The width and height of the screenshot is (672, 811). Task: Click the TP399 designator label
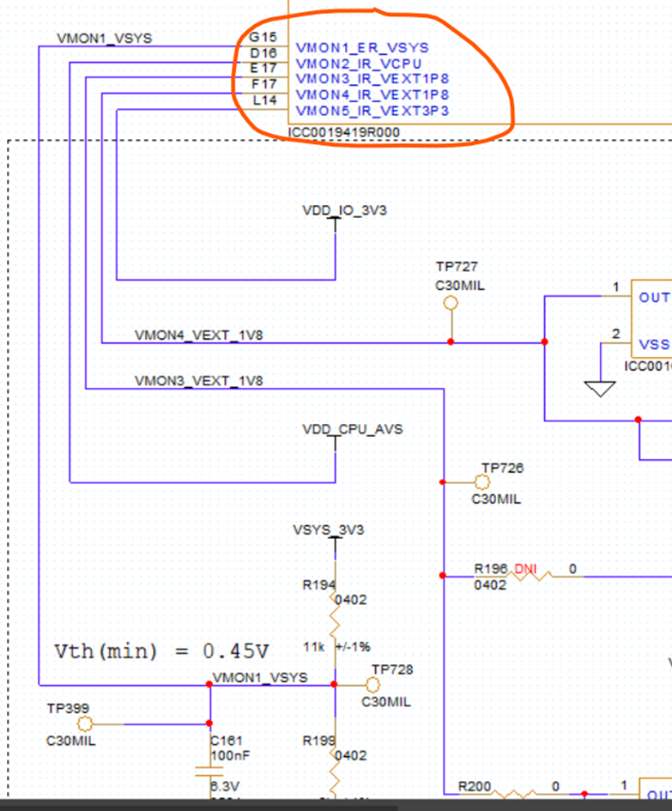pyautogui.click(x=68, y=708)
